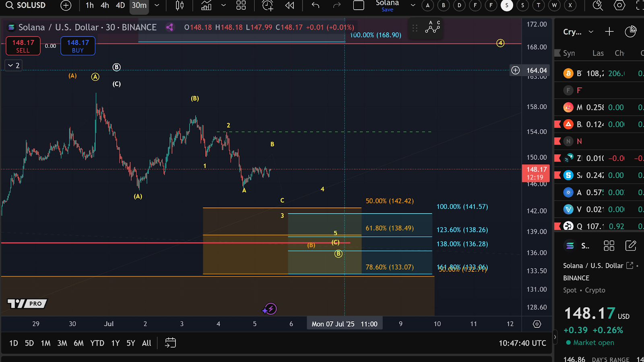
Task: Switch to layout shortcut A
Action: coord(428,5)
